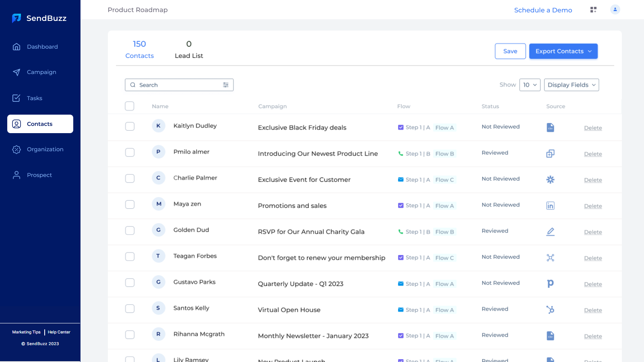This screenshot has width=644, height=362.
Task: Switch to the Prospect section in sidebar
Action: point(39,175)
